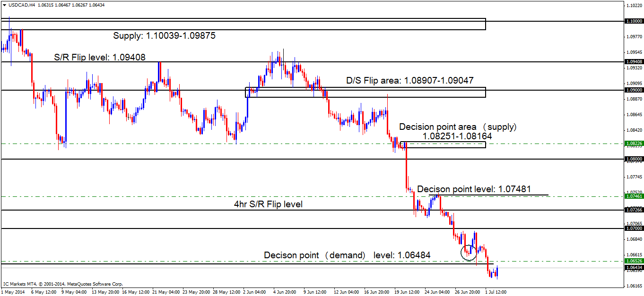Viewport: 644px width, 296px height.
Task: Click the 'Supply: 1.10039-1.09875' label
Action: 165,35
